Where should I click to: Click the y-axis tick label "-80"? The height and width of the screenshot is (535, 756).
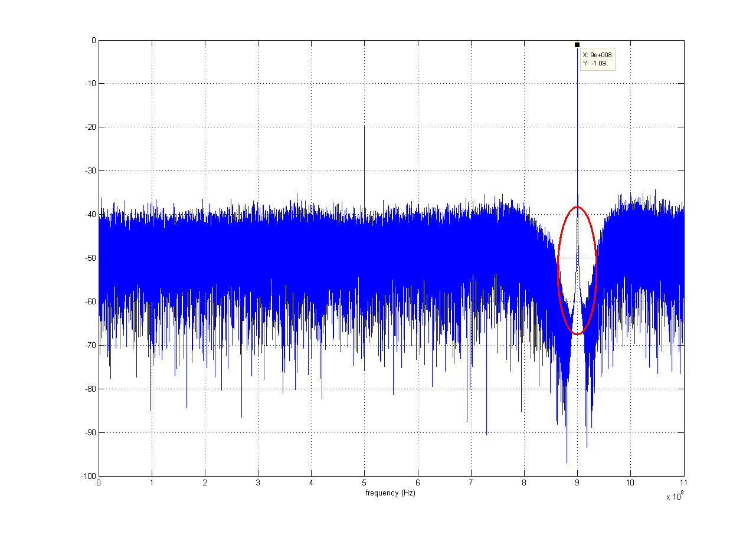tap(90, 389)
